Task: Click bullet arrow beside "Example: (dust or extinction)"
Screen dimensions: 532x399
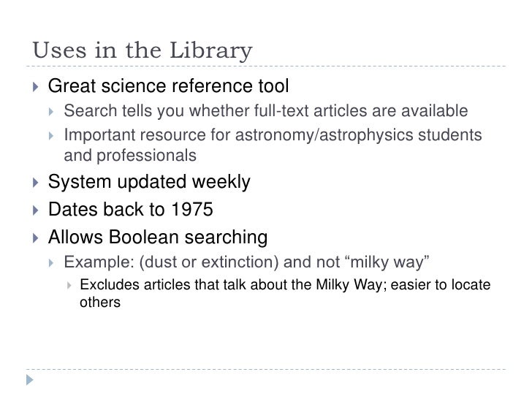Action: coord(51,262)
